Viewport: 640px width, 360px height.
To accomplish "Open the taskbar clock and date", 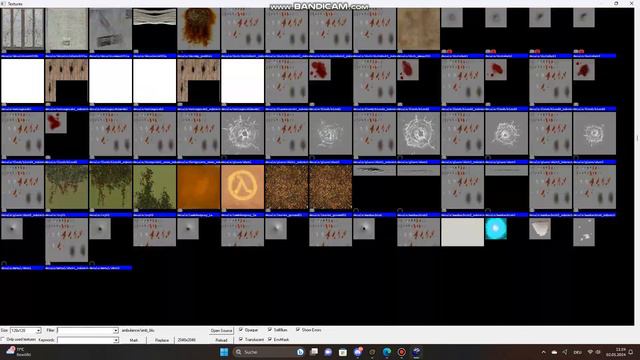I will tap(616, 352).
